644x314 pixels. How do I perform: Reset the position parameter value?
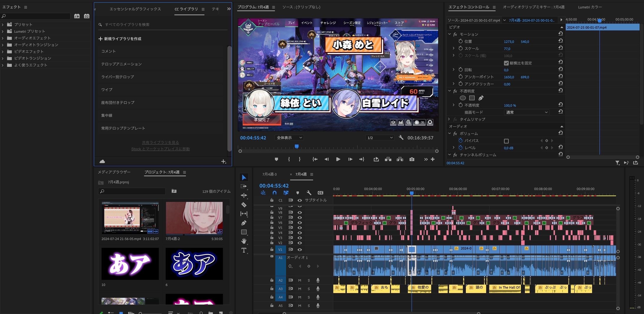point(561,41)
